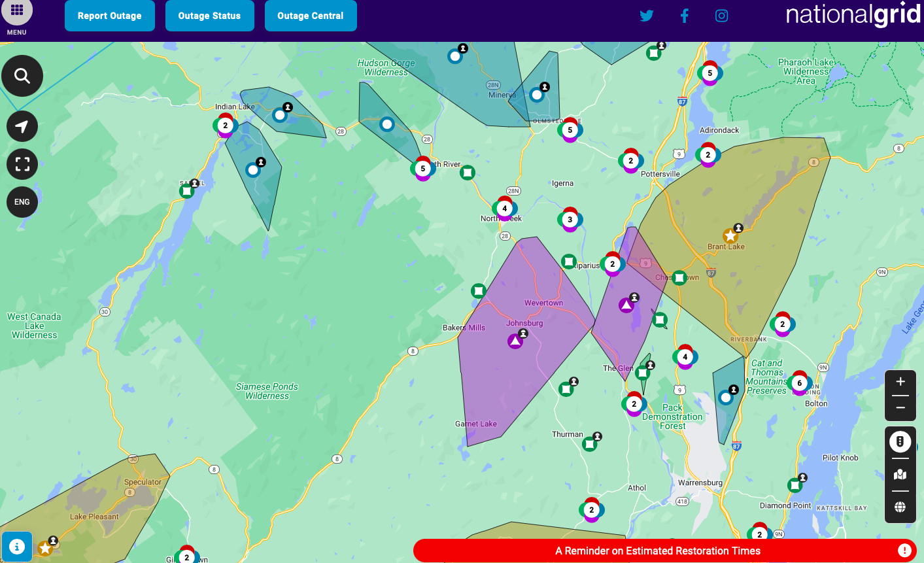Click the outage cluster labeled 6 near Bolton
This screenshot has width=924, height=563.
(799, 383)
